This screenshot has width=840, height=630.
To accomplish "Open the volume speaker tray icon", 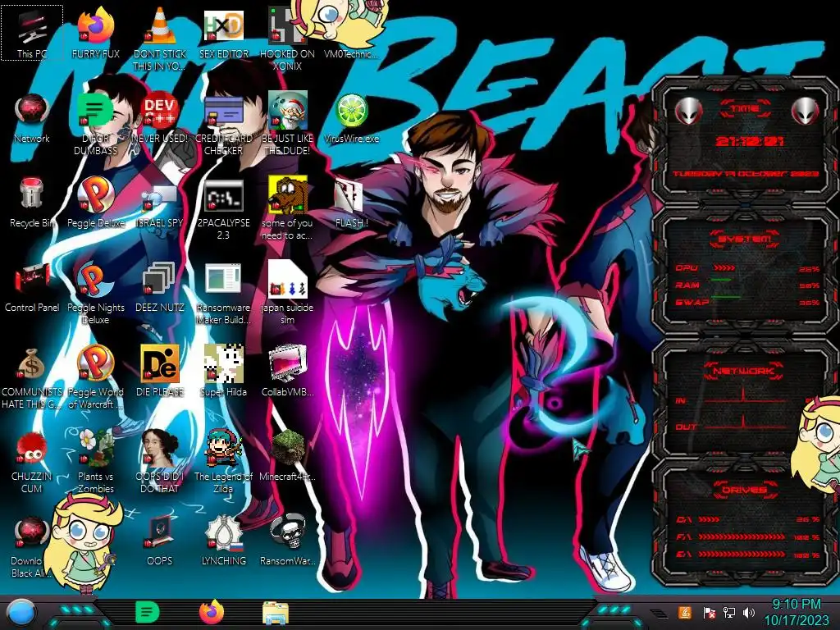I will pyautogui.click(x=749, y=612).
